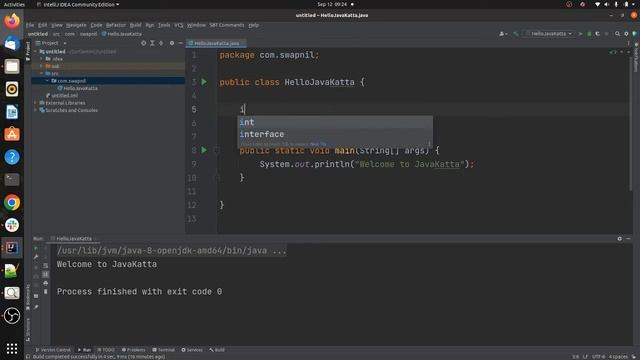Start debugging with the green bug icon
The image size is (640, 360).
tap(589, 34)
